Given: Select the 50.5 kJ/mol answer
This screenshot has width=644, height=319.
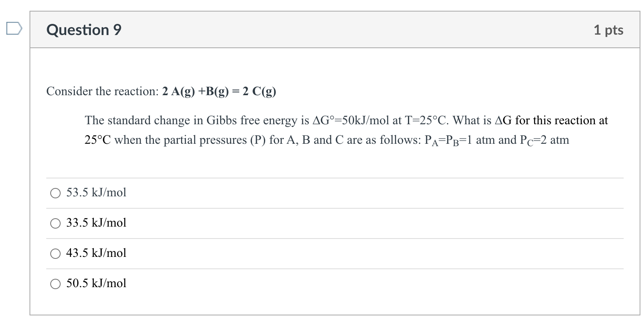Looking at the screenshot, I should pos(55,284).
